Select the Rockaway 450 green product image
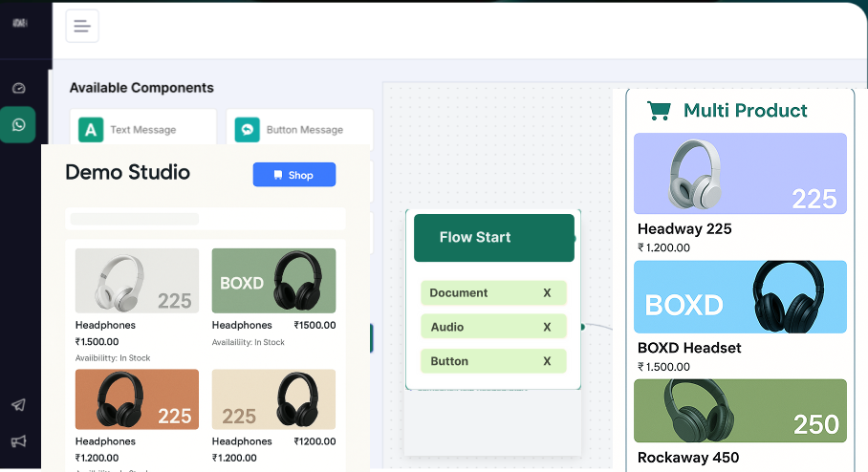The width and height of the screenshot is (868, 472). click(x=739, y=411)
